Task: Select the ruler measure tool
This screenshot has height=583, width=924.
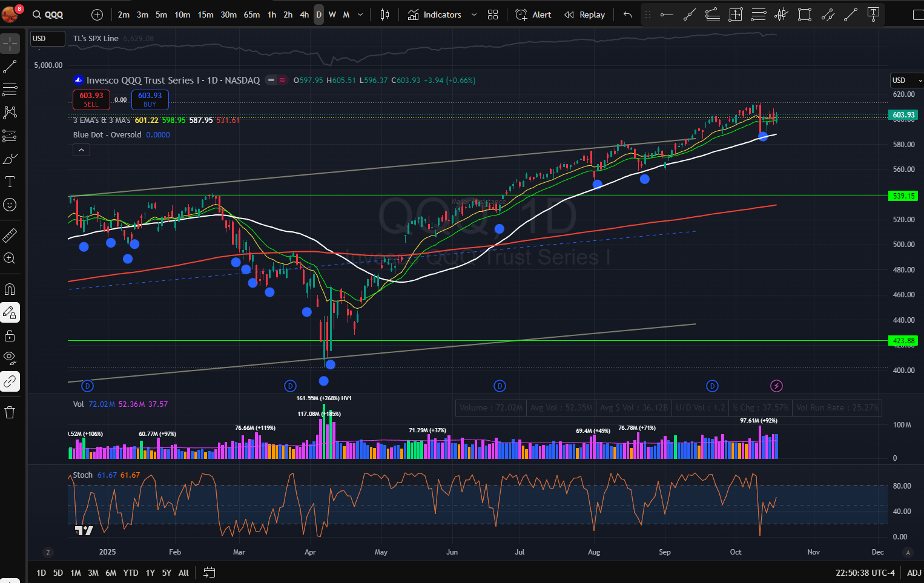Action: 10,235
